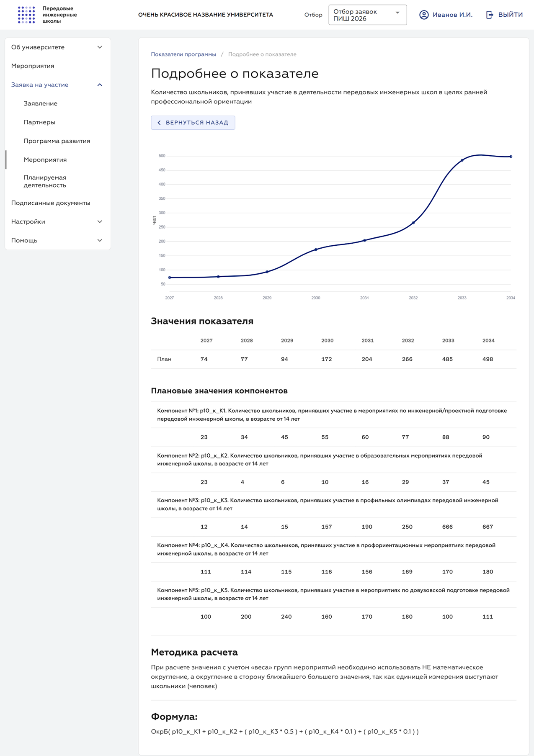Click the 2034 data point on chart
534x756 pixels.
(x=511, y=157)
